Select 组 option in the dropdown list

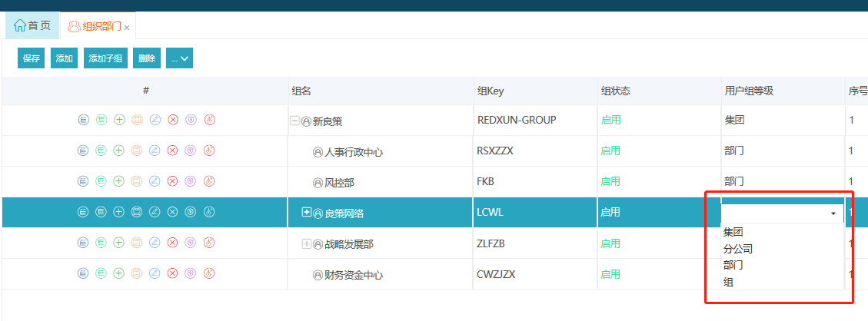(729, 283)
